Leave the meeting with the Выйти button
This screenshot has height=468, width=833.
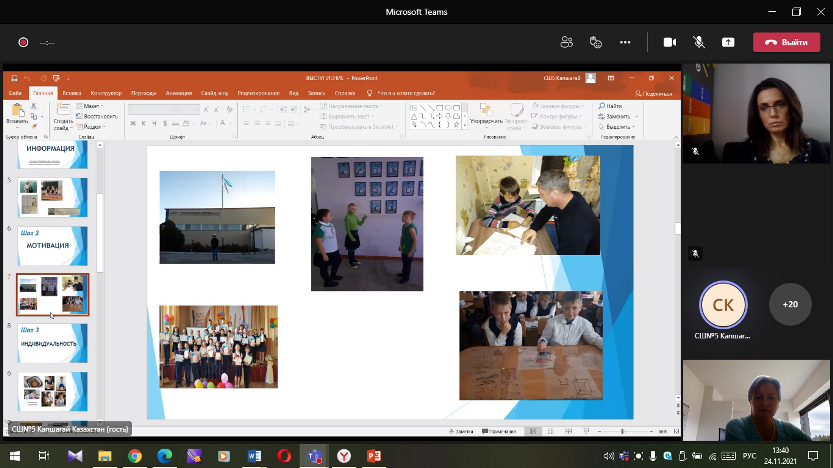pyautogui.click(x=786, y=42)
